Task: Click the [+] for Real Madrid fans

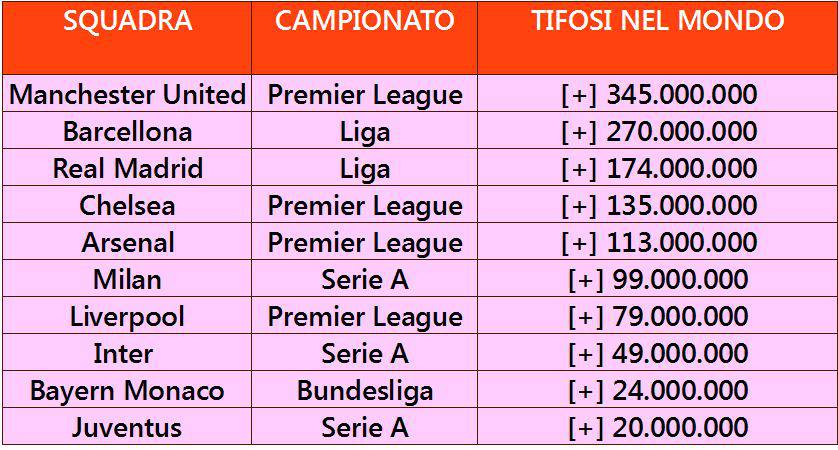Action: [x=579, y=169]
